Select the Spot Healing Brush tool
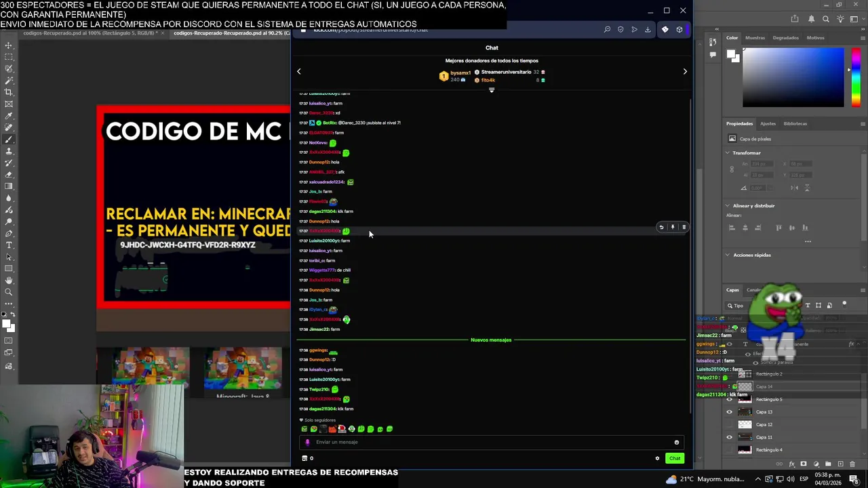This screenshot has width=868, height=488. point(9,127)
